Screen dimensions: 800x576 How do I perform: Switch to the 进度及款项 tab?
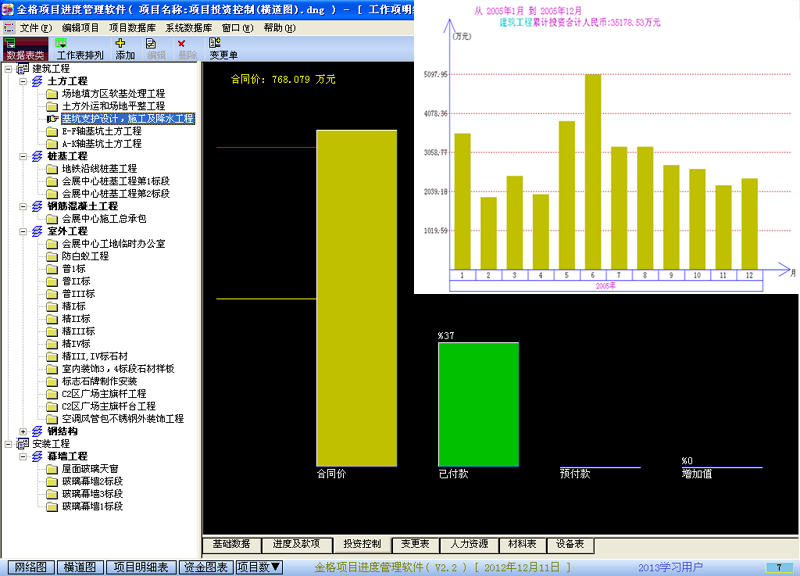point(296,545)
